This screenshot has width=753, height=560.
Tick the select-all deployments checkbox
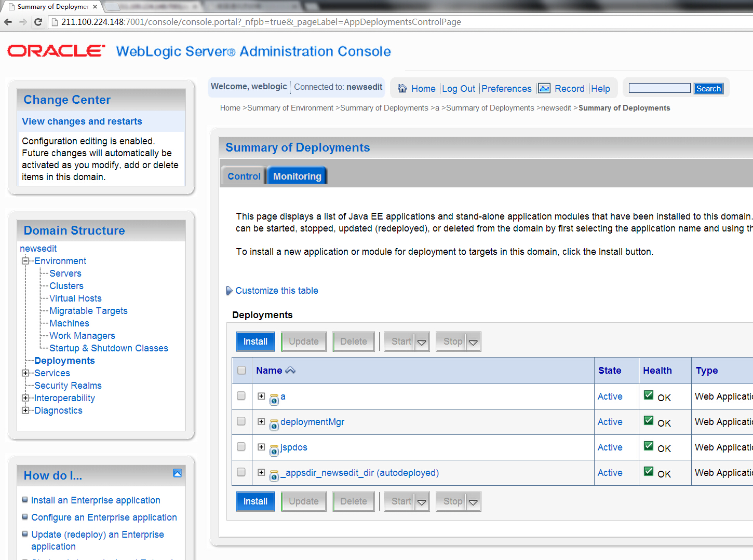(241, 371)
